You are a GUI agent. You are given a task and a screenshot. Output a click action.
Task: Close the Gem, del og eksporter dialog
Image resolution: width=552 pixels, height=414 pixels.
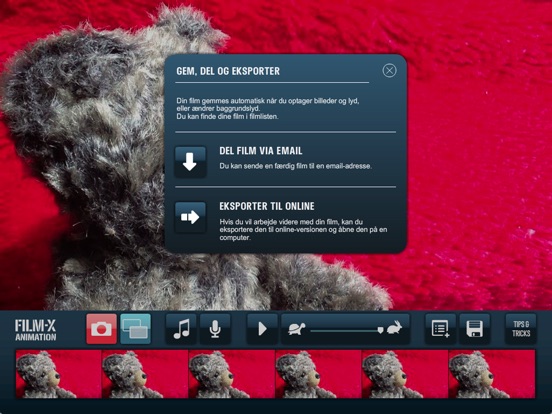click(389, 71)
